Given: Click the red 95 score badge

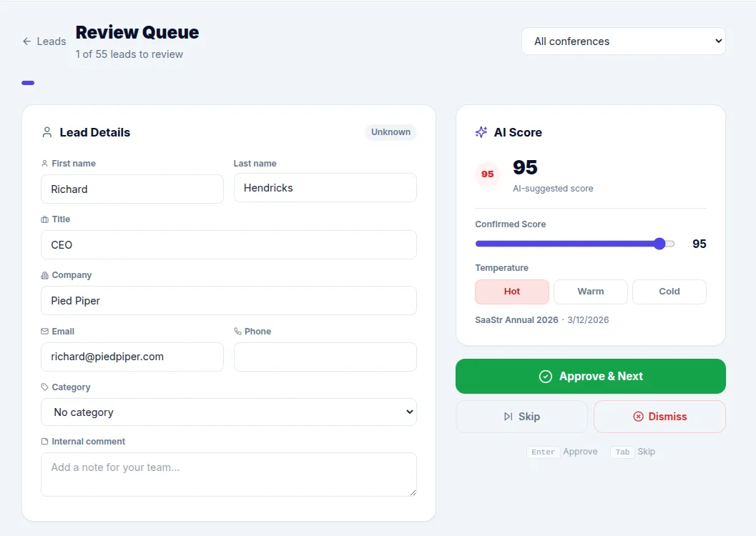Looking at the screenshot, I should (487, 174).
